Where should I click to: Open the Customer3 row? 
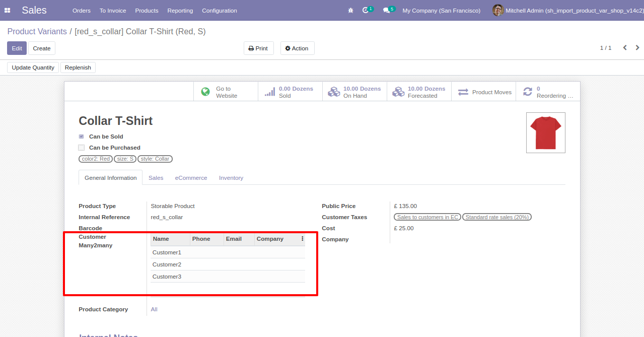[228, 277]
